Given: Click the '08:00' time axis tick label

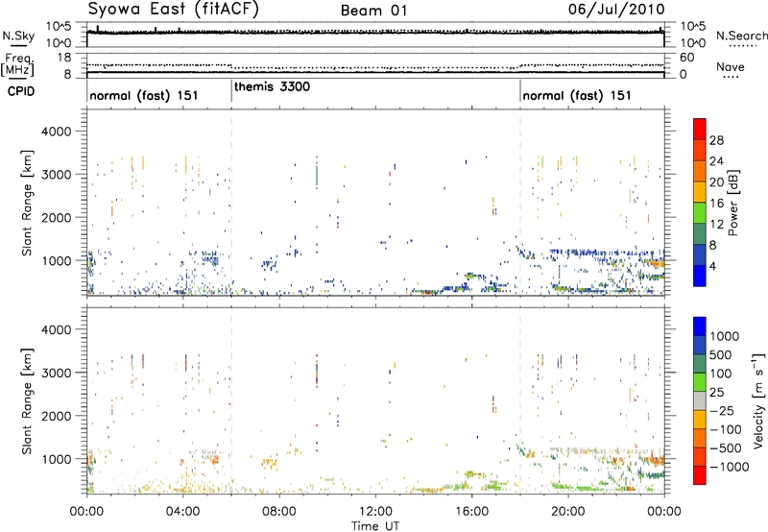Looking at the screenshot, I should 279,512.
